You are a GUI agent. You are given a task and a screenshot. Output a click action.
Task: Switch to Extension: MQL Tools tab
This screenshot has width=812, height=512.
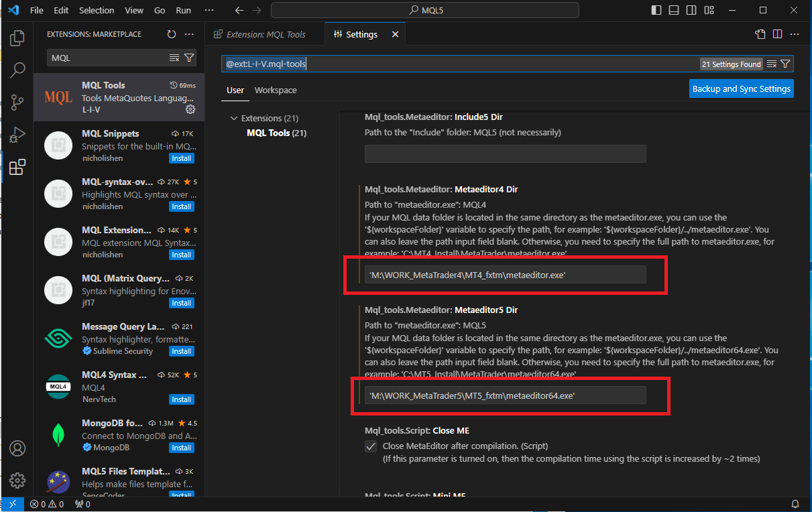tap(265, 34)
